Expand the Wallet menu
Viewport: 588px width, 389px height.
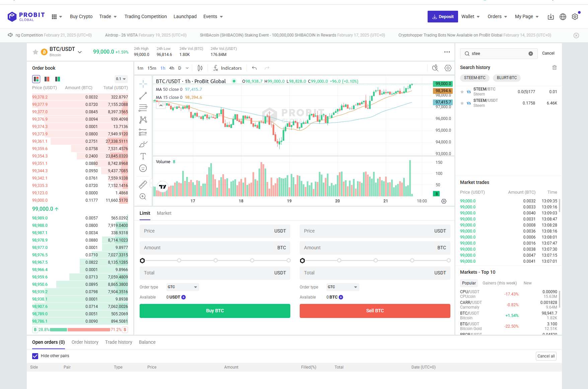point(470,17)
